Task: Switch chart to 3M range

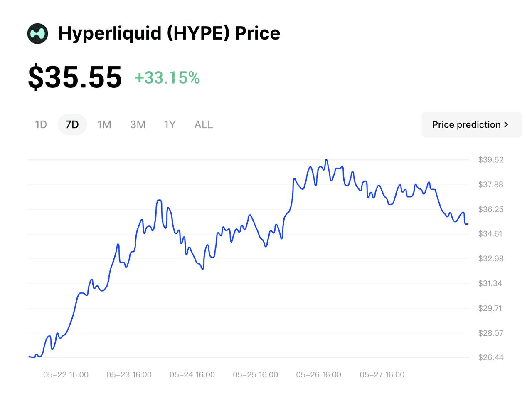Action: (138, 124)
